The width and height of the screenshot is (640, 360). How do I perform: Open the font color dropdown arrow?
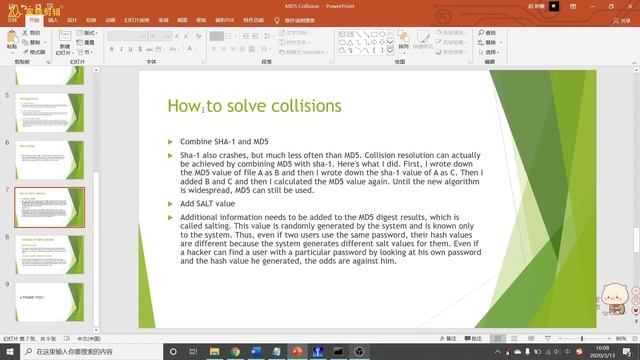coord(197,49)
